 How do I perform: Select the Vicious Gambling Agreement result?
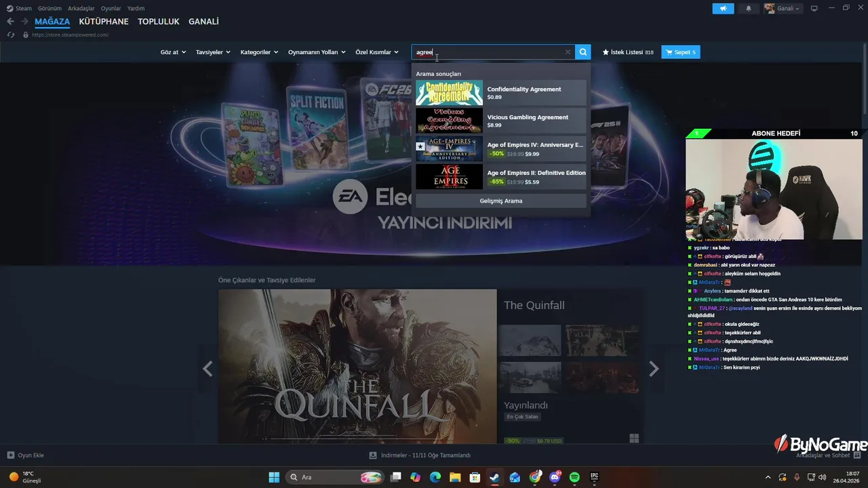(501, 121)
